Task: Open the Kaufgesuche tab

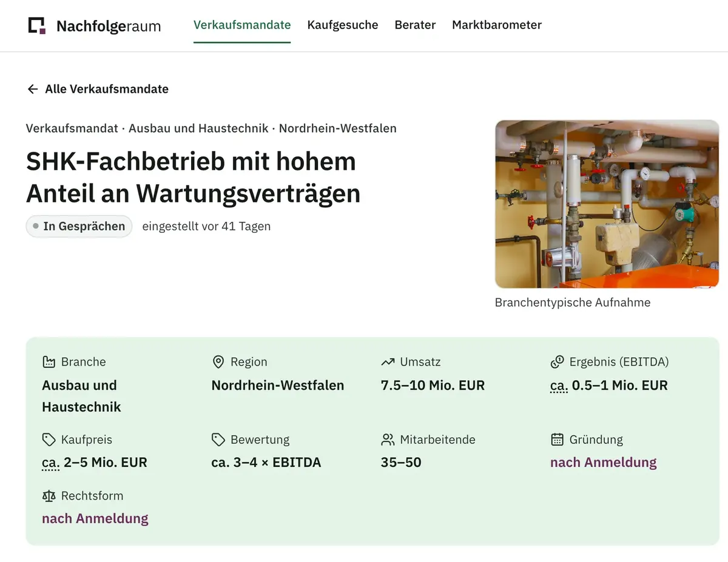Action: [x=343, y=25]
